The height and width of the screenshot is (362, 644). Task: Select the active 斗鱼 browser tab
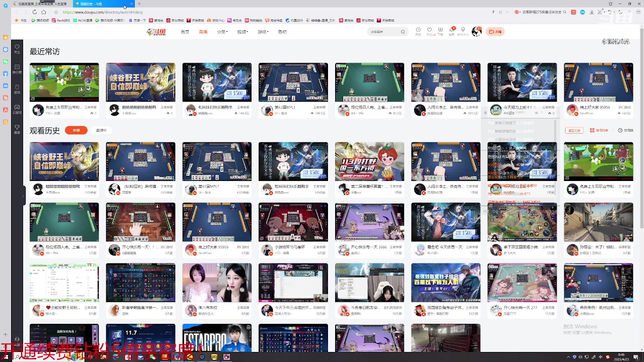tap(104, 4)
